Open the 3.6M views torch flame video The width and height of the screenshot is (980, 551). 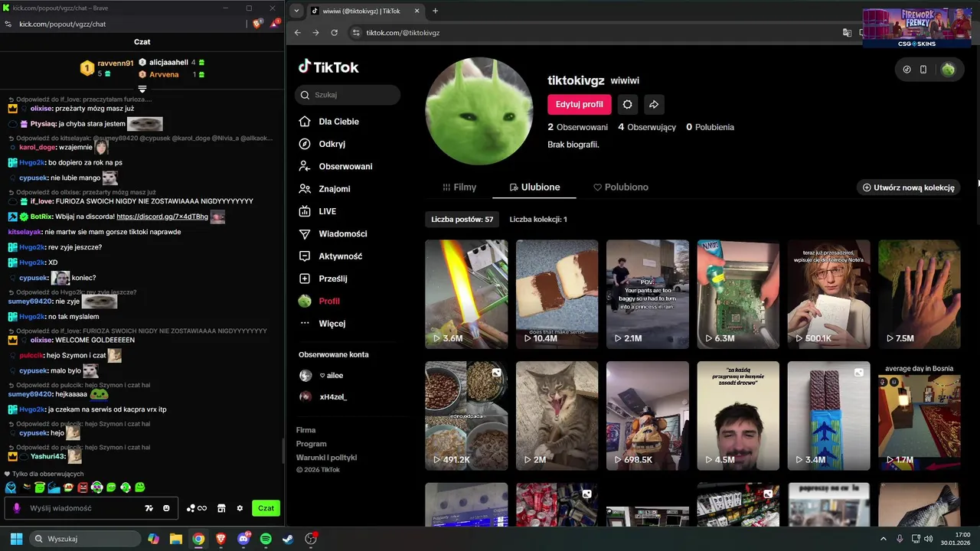click(x=466, y=294)
